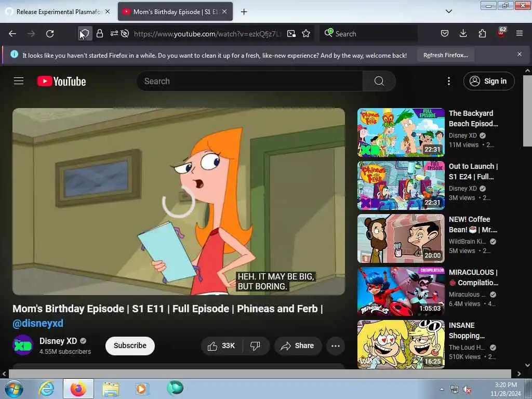Image resolution: width=532 pixels, height=399 pixels.
Task: Click the Firefox address bar URL
Action: (207, 34)
